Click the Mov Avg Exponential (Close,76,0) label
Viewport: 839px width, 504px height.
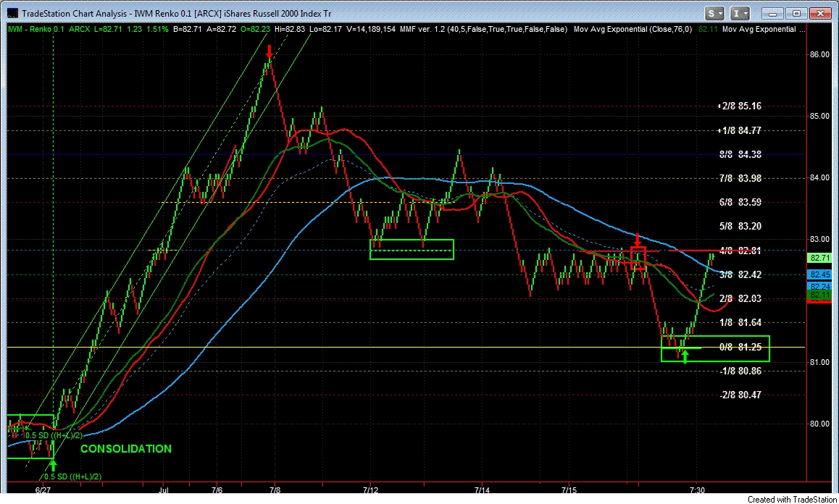click(x=633, y=30)
